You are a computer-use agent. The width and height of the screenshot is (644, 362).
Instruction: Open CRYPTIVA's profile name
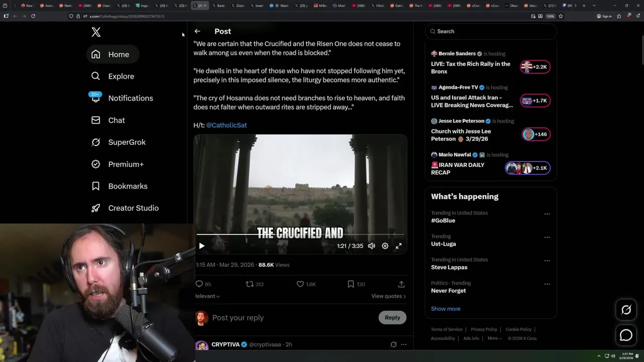point(225,344)
